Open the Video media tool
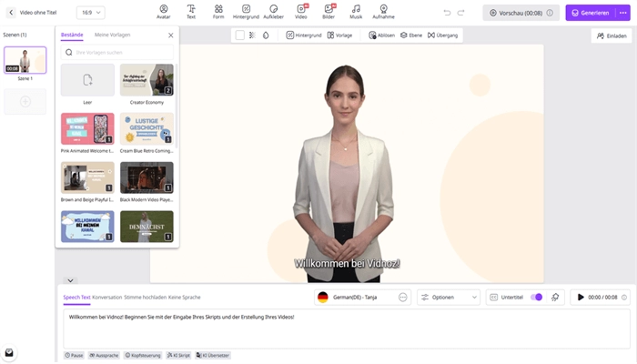 click(x=301, y=12)
